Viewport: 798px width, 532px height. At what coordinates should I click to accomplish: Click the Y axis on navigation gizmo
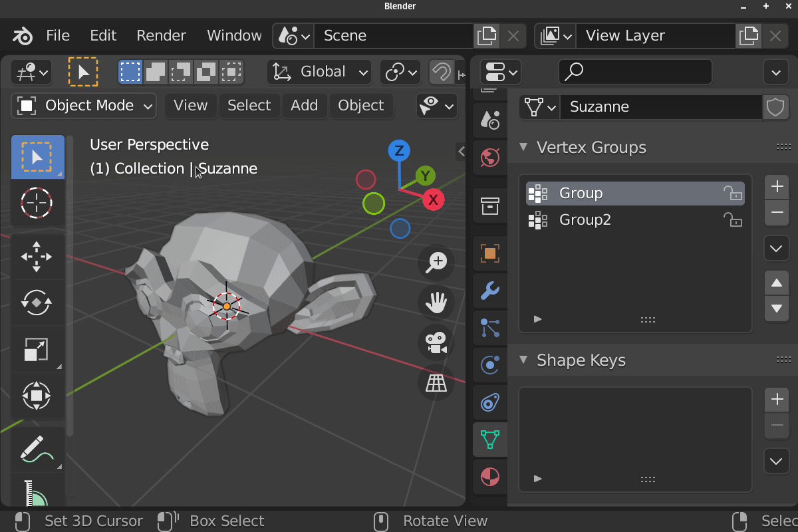pos(426,176)
